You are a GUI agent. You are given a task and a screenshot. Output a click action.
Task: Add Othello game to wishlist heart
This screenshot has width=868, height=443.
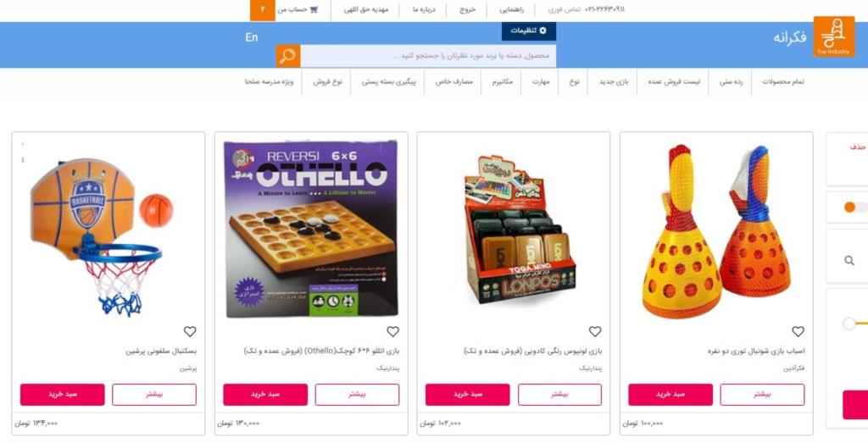click(x=393, y=331)
